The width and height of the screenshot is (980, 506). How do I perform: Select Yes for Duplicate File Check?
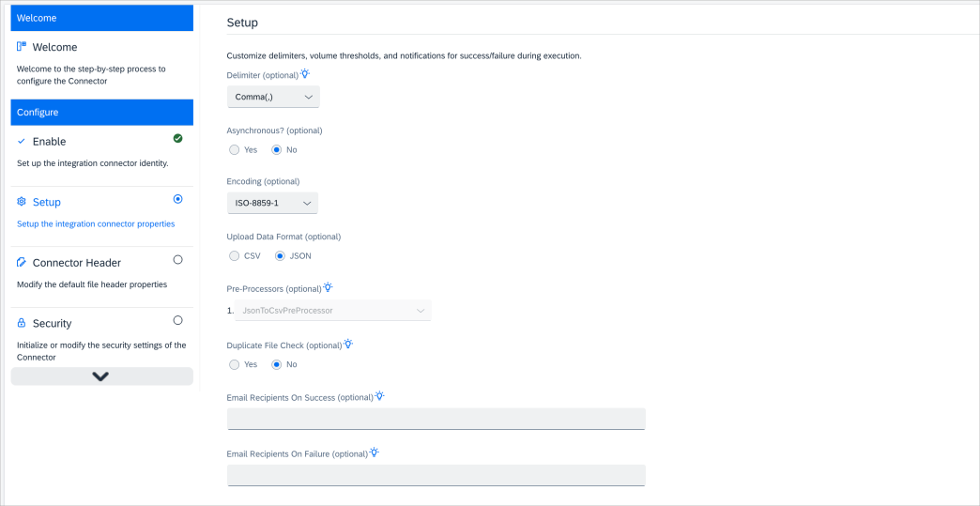pos(235,364)
